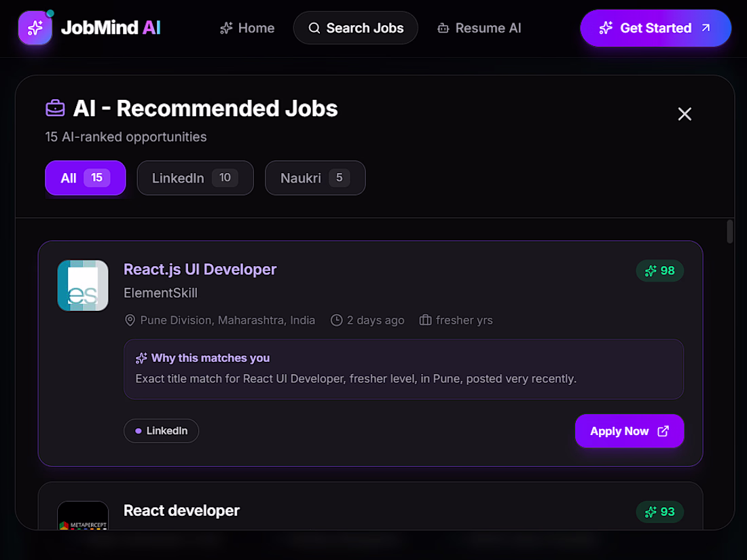The height and width of the screenshot is (560, 747).
Task: Click the '2 days ago' posted text
Action: click(376, 320)
